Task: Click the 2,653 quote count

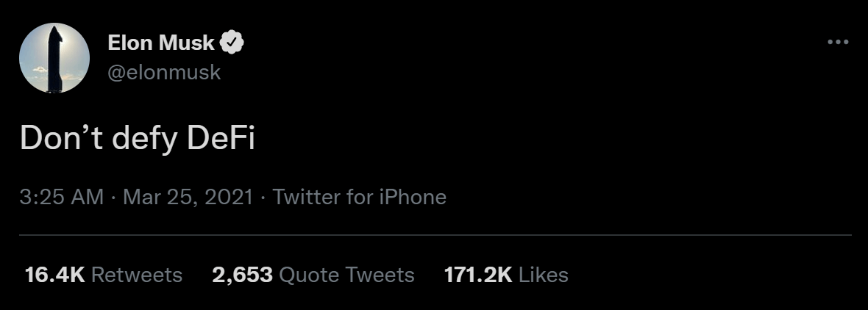Action: click(x=242, y=275)
